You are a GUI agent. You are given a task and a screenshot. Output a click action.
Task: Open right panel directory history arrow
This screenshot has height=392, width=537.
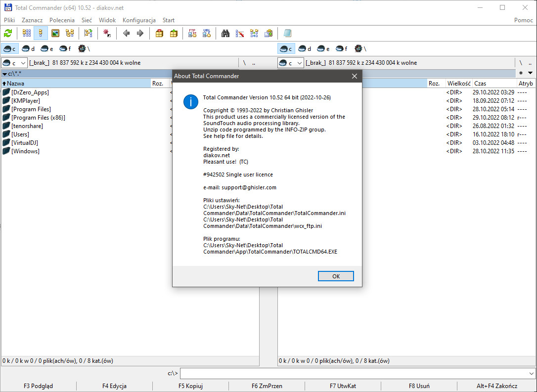click(530, 73)
